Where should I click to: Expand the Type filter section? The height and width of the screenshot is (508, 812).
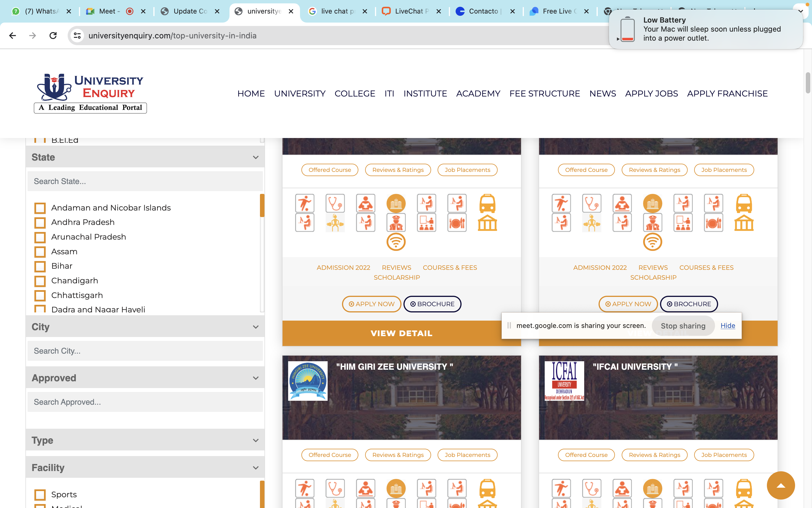tap(256, 441)
